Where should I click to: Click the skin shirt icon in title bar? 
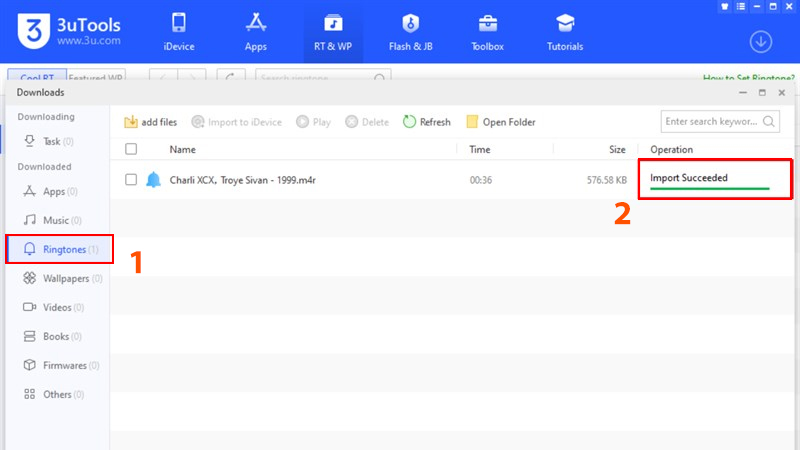[x=724, y=7]
